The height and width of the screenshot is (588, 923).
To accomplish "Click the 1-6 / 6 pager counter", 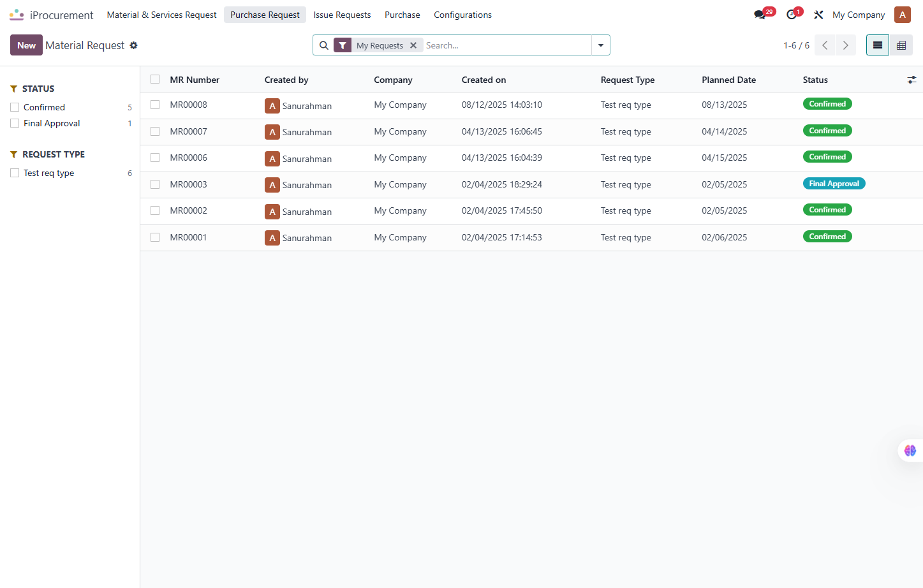I will [796, 45].
